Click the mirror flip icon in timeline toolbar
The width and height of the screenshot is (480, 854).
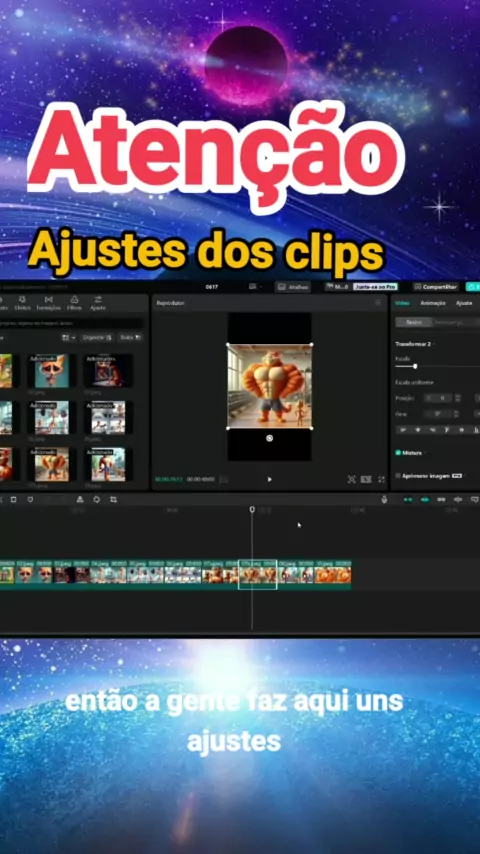(80, 499)
